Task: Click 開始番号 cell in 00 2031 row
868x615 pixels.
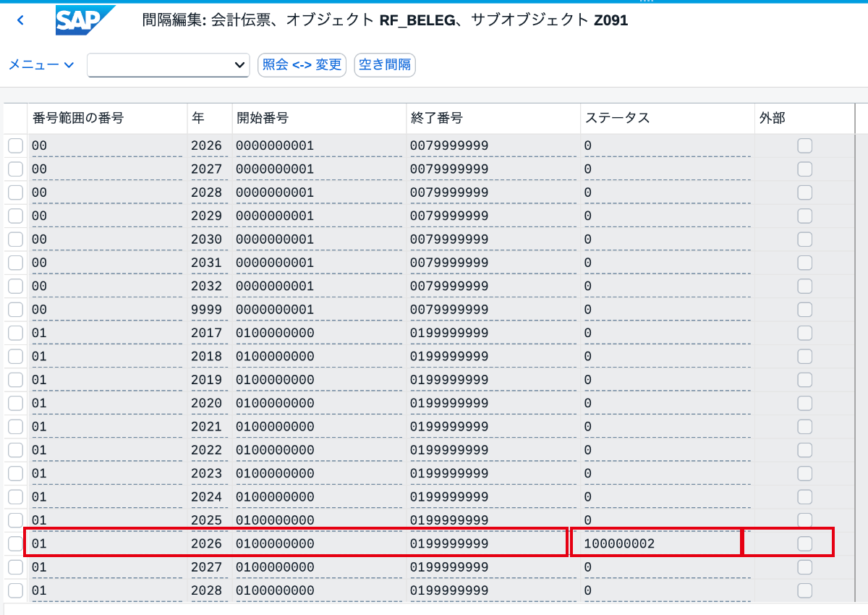Action: coord(319,263)
